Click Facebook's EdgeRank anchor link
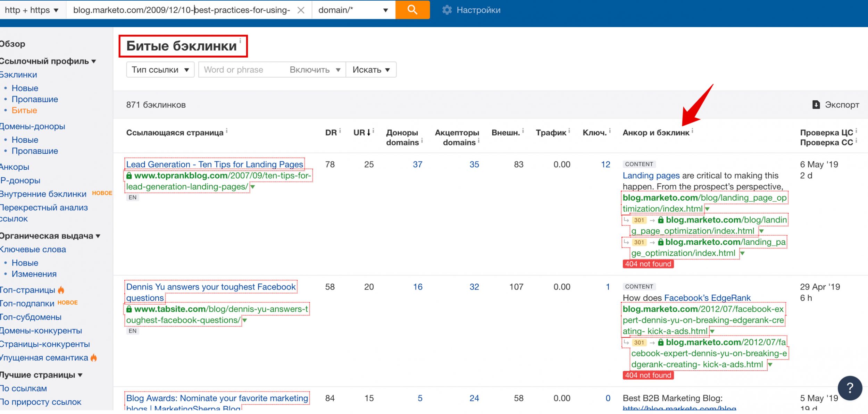The width and height of the screenshot is (868, 414). click(707, 298)
